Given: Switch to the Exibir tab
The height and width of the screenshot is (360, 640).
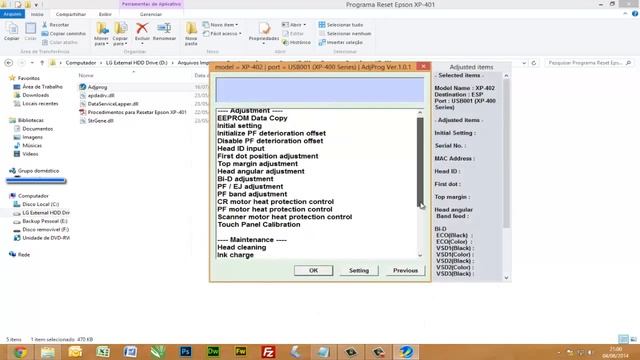Looking at the screenshot, I should tap(105, 14).
